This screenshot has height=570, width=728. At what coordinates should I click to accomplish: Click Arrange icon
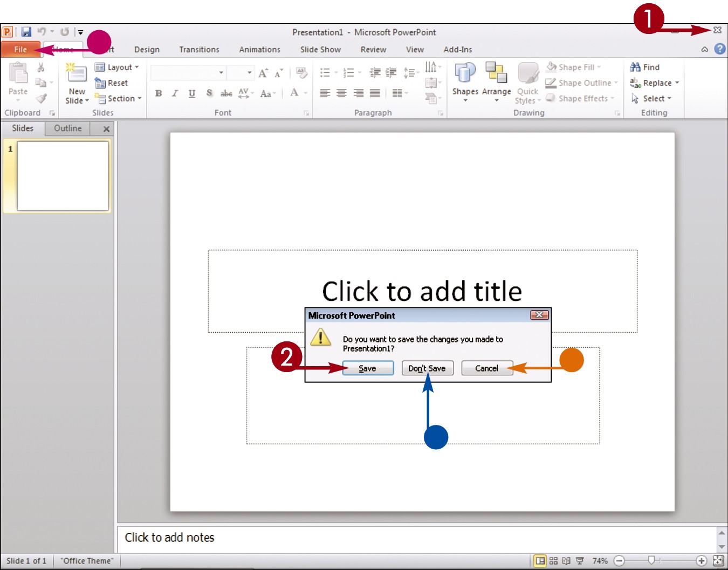(x=496, y=72)
